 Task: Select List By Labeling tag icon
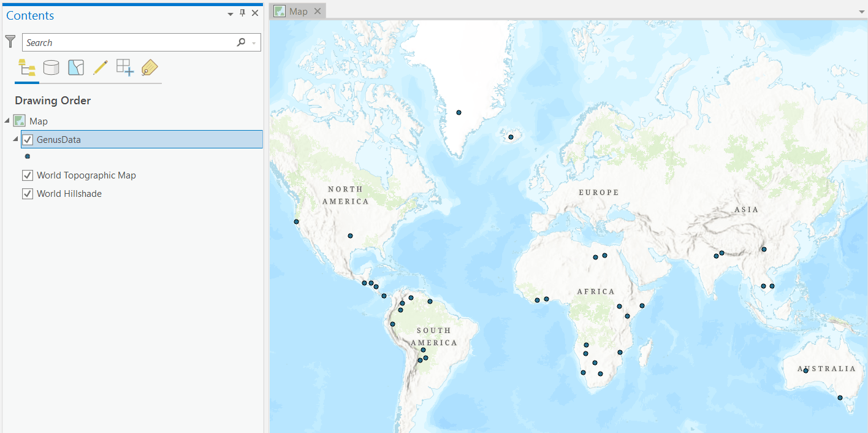click(x=150, y=67)
